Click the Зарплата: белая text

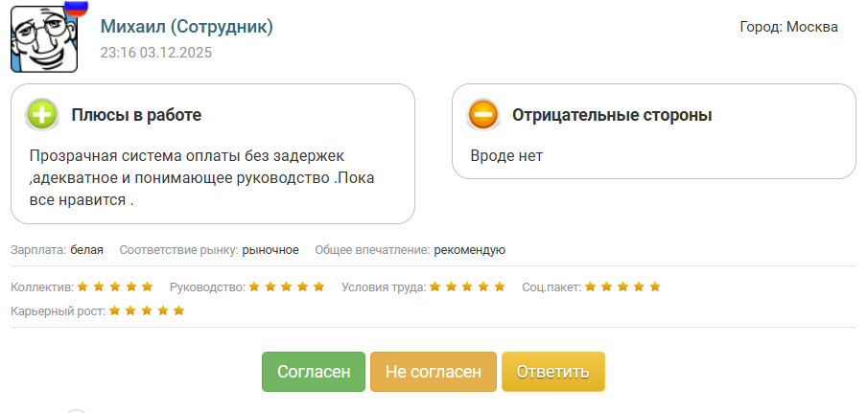tap(57, 250)
